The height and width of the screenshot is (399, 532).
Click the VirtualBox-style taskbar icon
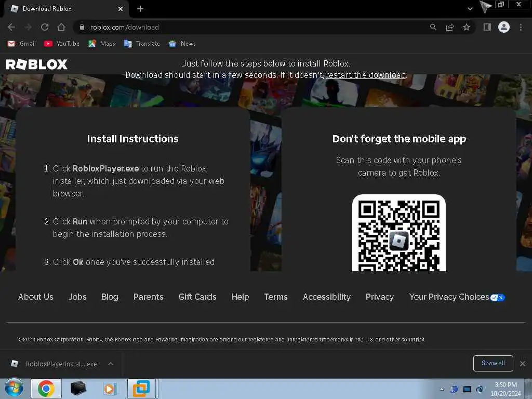tap(141, 389)
